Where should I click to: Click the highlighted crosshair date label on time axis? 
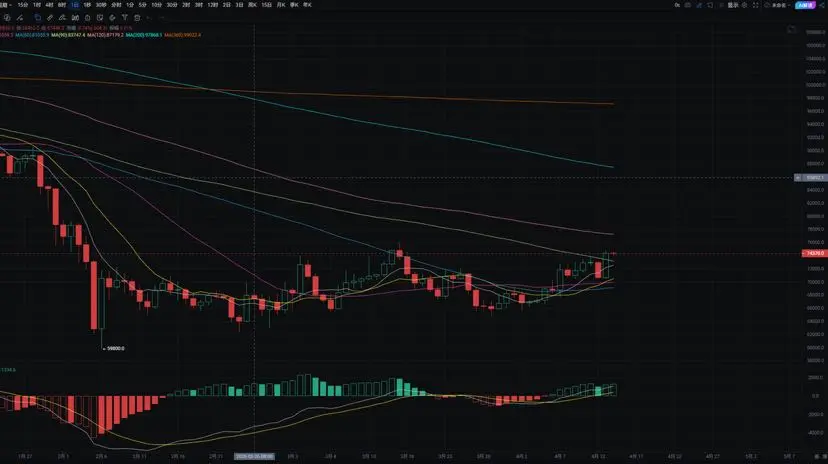[x=254, y=456]
